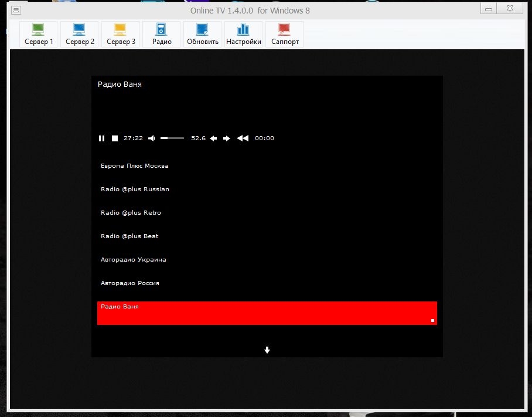
Task: Choose Авторадио Украина from list
Action: point(134,260)
